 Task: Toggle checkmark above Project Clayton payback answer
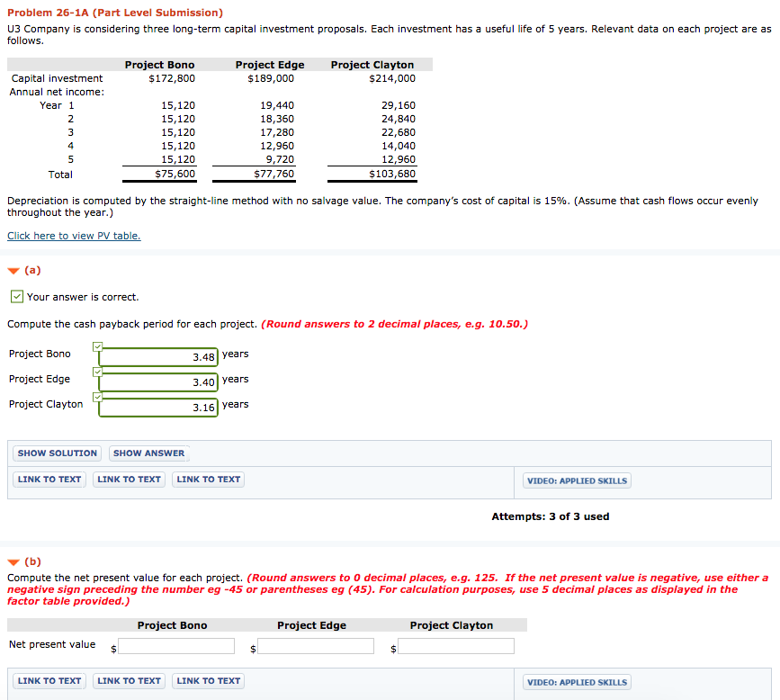97,396
